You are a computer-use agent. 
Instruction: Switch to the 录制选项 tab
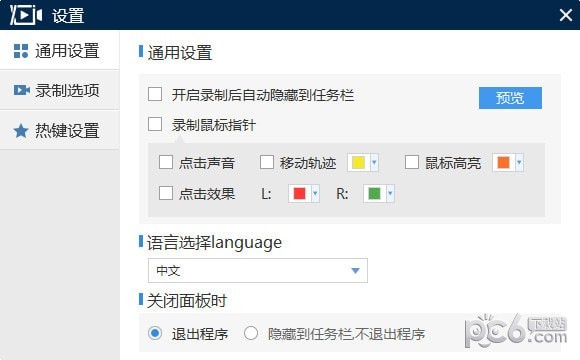[x=60, y=90]
